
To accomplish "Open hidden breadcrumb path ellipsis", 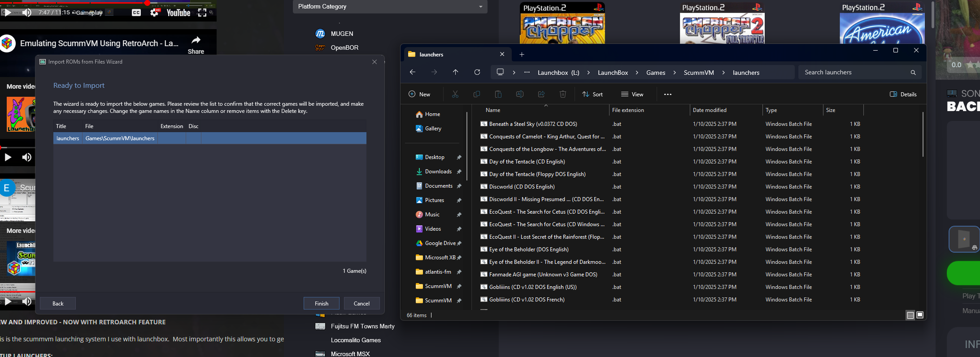I will [527, 72].
